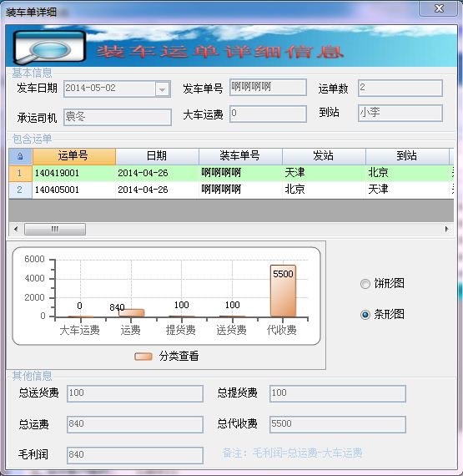Image resolution: width=463 pixels, height=476 pixels.
Task: Select row 1 header in waybill grid
Action: [x=20, y=174]
